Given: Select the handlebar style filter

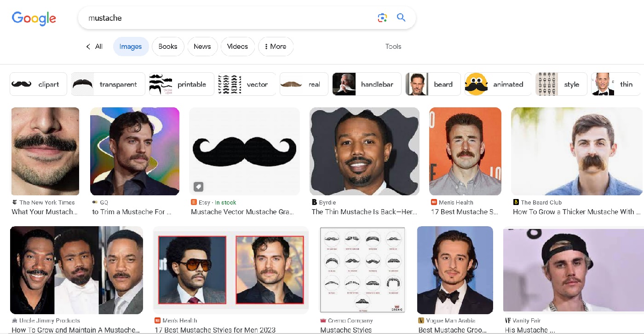Looking at the screenshot, I should click(x=366, y=84).
